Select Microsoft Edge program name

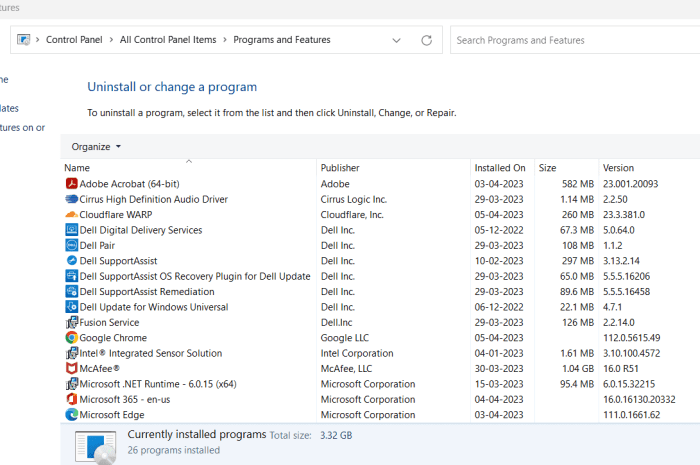112,415
